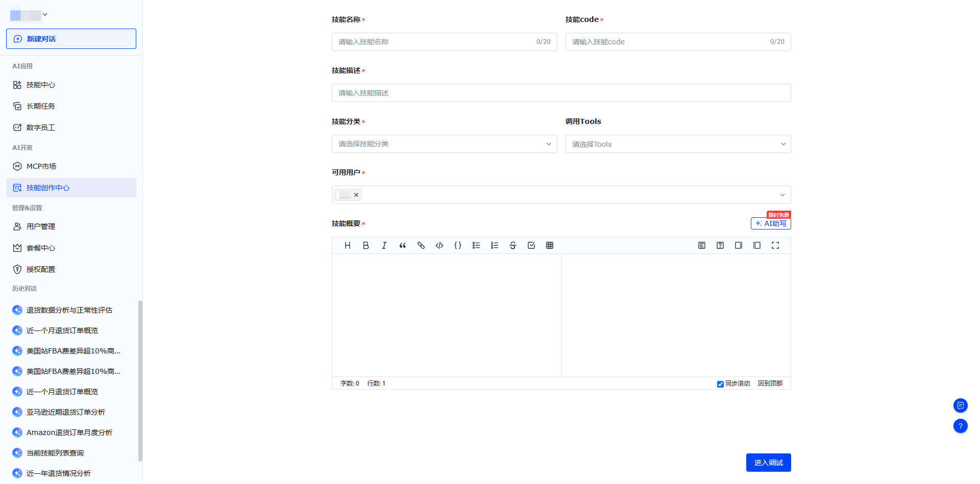Open history chat 当前技能列表查询
Screen dimensions: 980x484
coord(71,453)
